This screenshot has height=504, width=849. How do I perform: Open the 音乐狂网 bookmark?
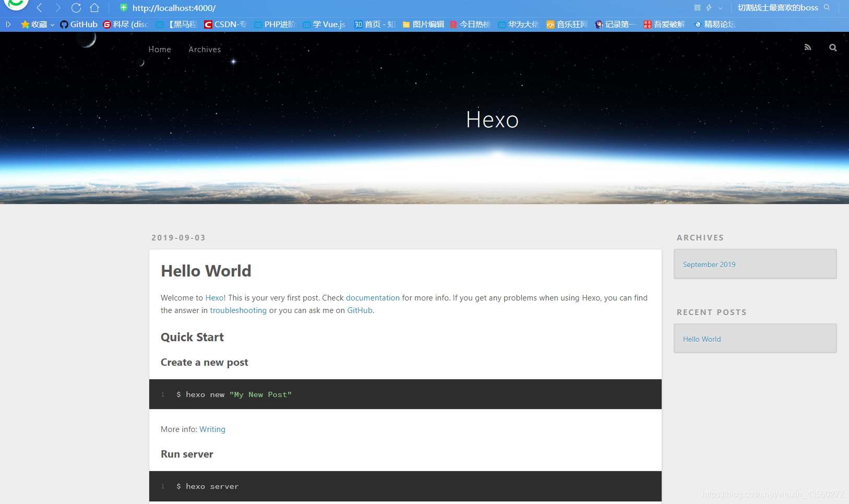567,24
